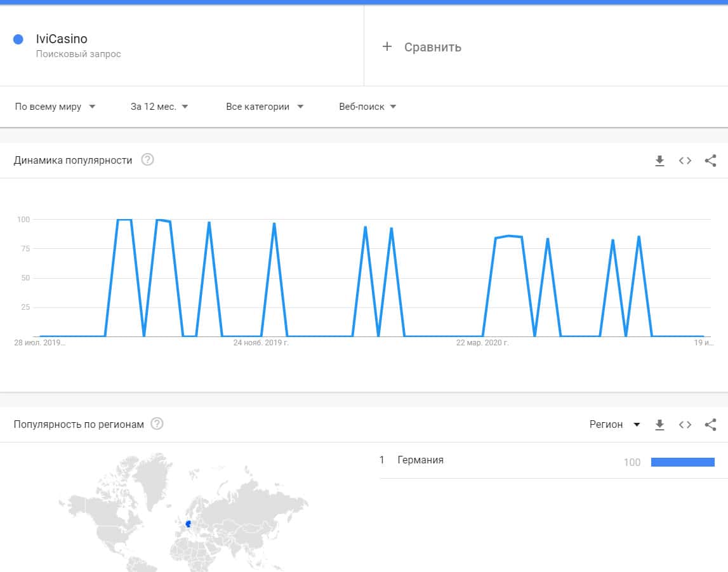
Task: Open the Все категории dropdown
Action: coord(265,107)
